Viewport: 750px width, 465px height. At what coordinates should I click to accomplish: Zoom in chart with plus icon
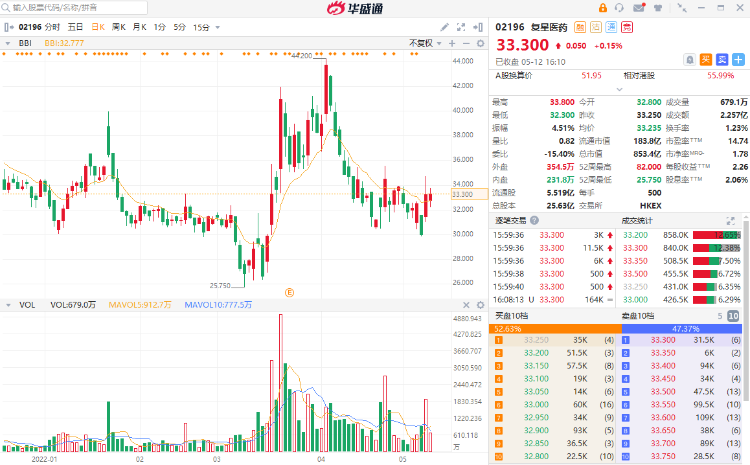click(x=452, y=43)
